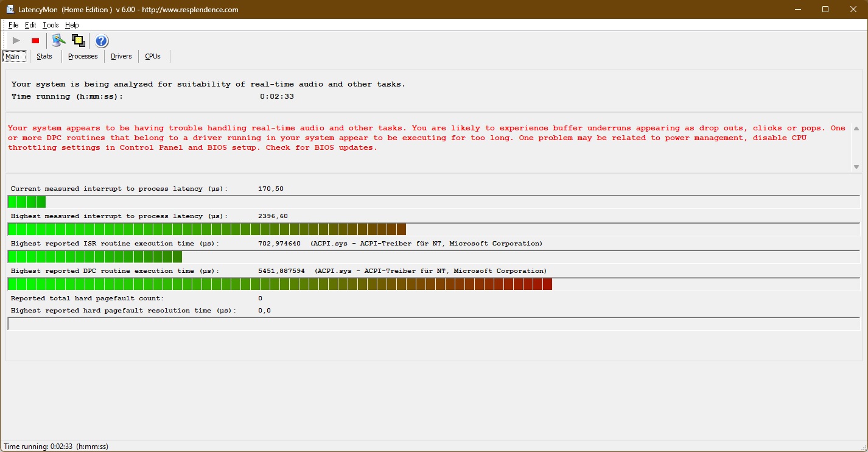Click 'Highest reported ISR routine execution time' label
Screen dimensions: 868x452
click(x=115, y=244)
